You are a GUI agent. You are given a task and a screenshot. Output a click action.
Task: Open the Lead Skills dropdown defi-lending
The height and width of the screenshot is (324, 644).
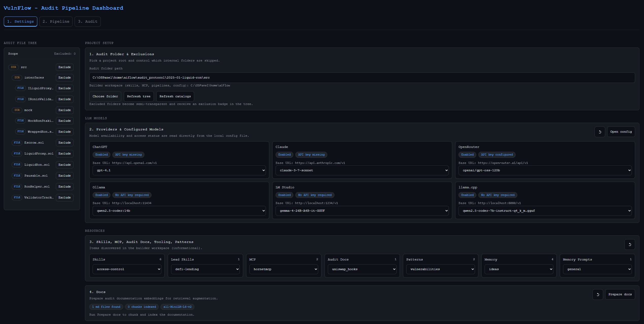(205, 269)
